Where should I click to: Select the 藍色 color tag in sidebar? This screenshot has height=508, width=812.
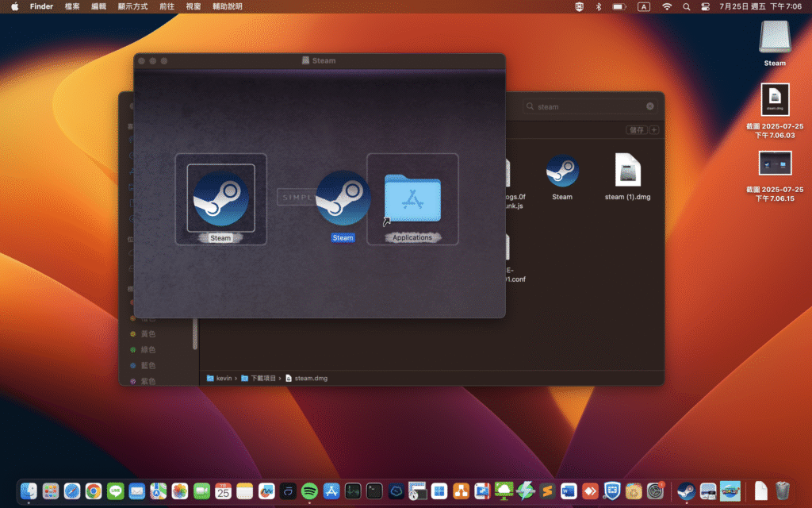coord(147,365)
